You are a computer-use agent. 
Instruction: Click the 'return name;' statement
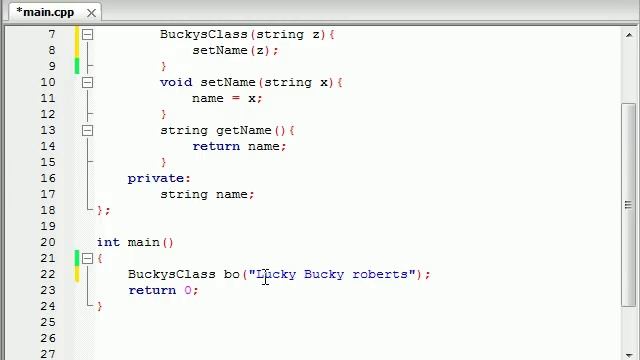240,147
